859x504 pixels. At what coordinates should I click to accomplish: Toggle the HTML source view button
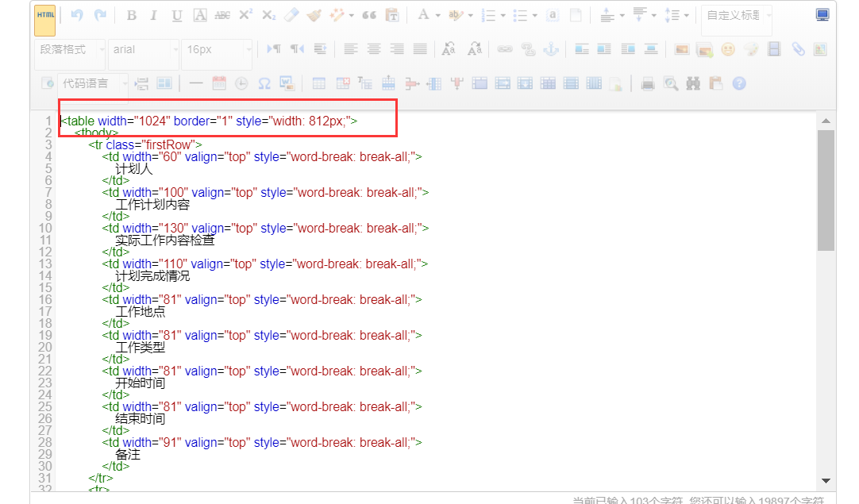click(45, 16)
